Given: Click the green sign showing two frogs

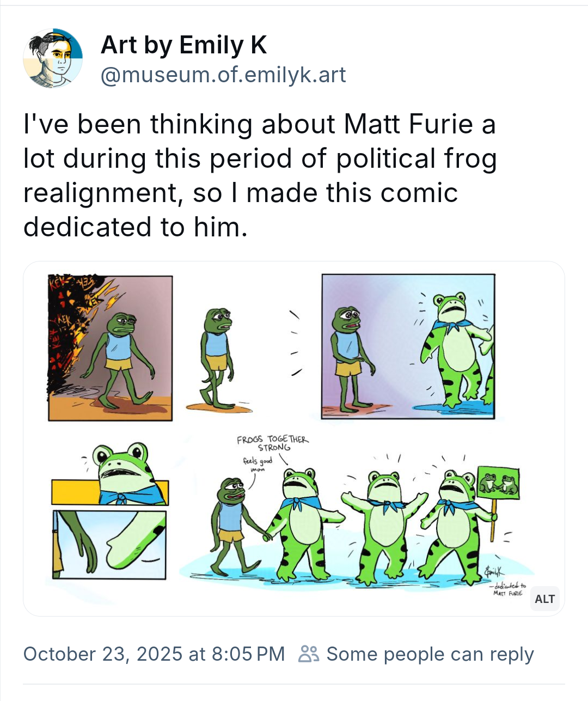Looking at the screenshot, I should [x=498, y=483].
